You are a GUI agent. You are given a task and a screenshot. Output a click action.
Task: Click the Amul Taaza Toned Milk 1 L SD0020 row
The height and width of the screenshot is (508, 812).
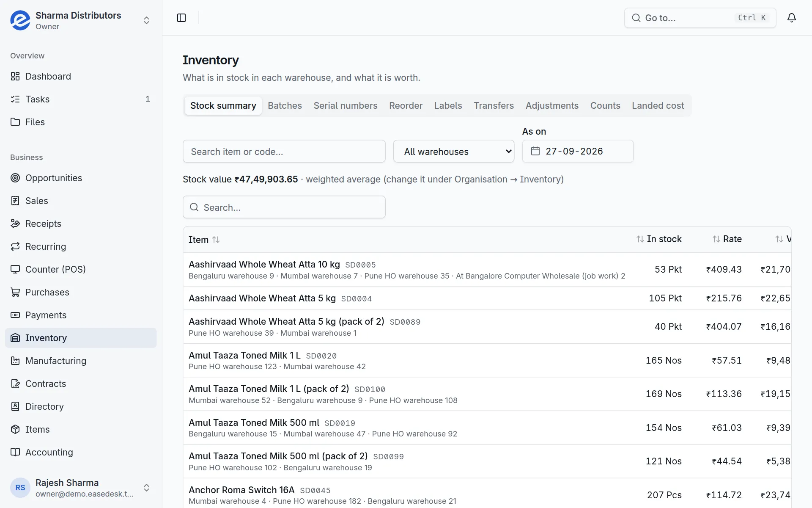pyautogui.click(x=487, y=360)
